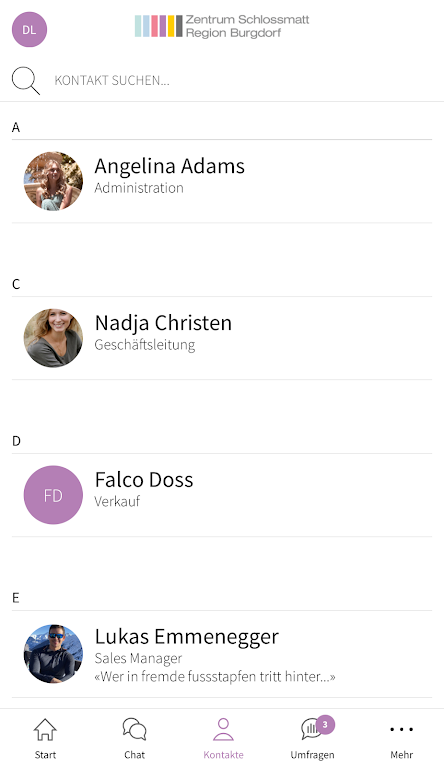444x768 pixels.
Task: Click Lukas Emmenegger profile photo
Action: (x=53, y=654)
